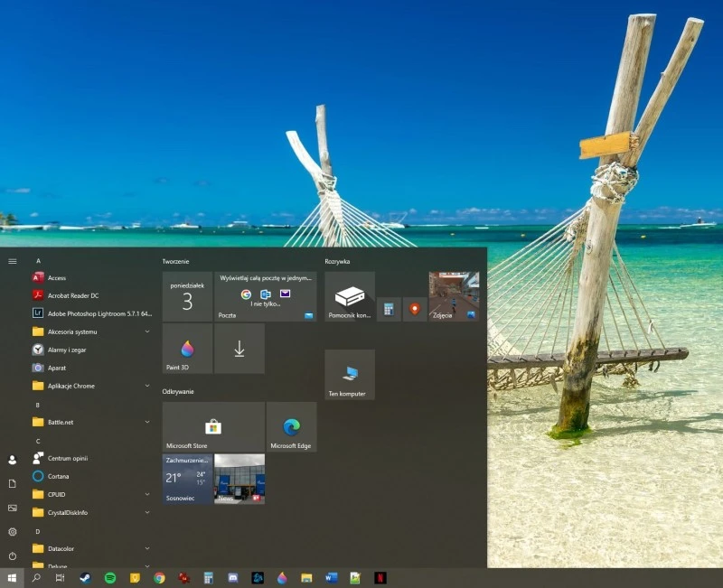
Task: Open the Paint 3D tile
Action: click(x=187, y=349)
